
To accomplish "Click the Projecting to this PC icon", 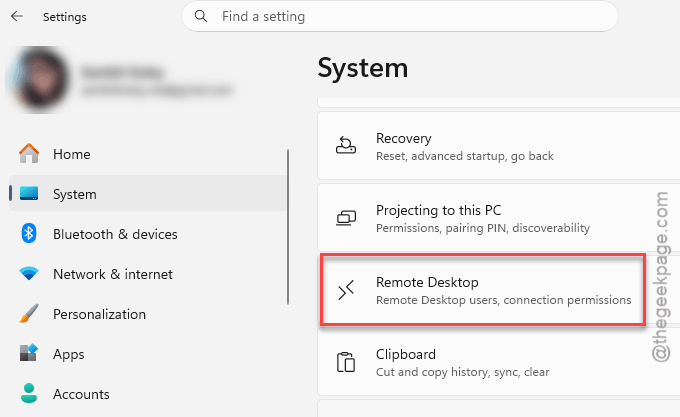I will [x=346, y=218].
